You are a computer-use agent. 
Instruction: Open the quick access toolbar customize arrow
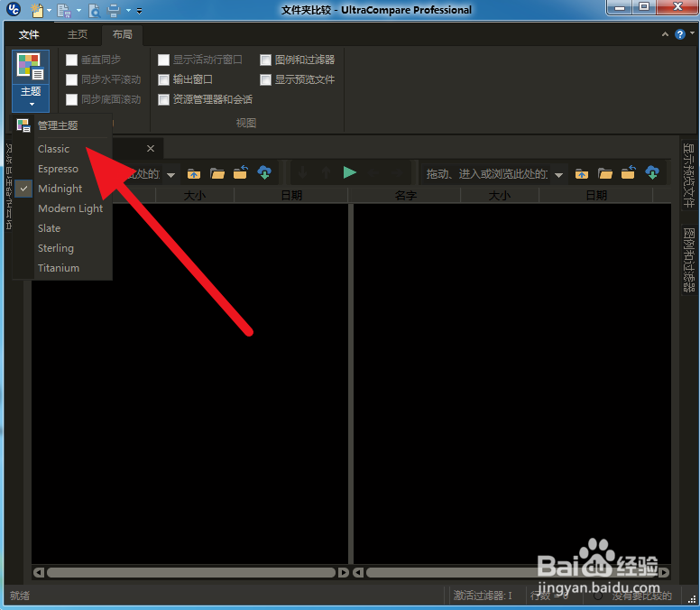139,11
